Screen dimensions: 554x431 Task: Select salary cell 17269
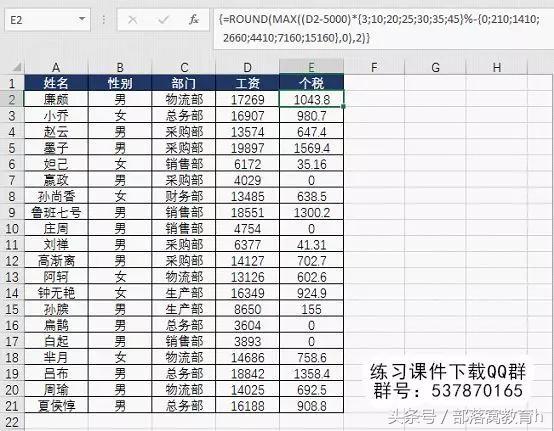tap(247, 99)
